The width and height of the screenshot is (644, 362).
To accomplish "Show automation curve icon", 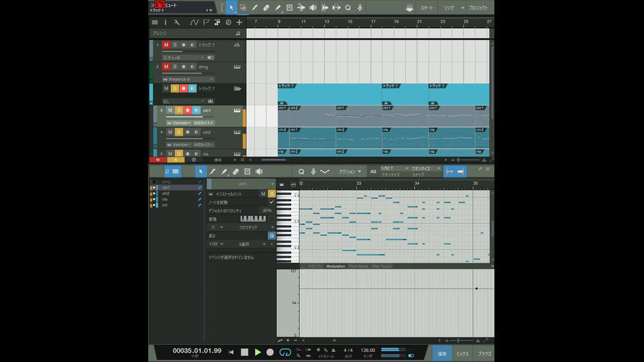I will pyautogui.click(x=195, y=23).
